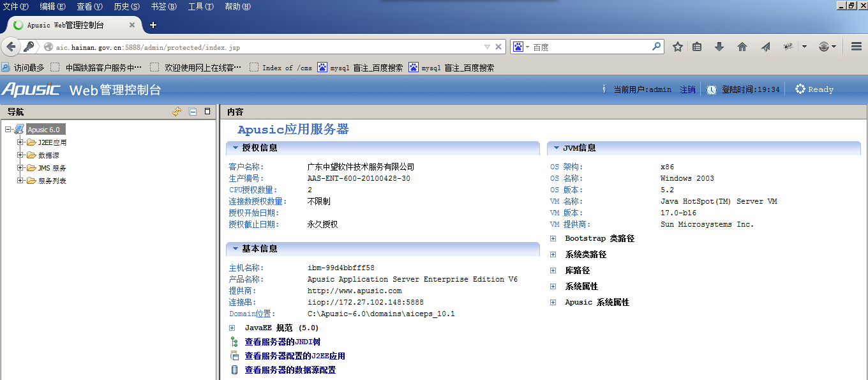Open the address bar history dropdown arrow
Viewport: 868px width, 380px height.
[487, 47]
